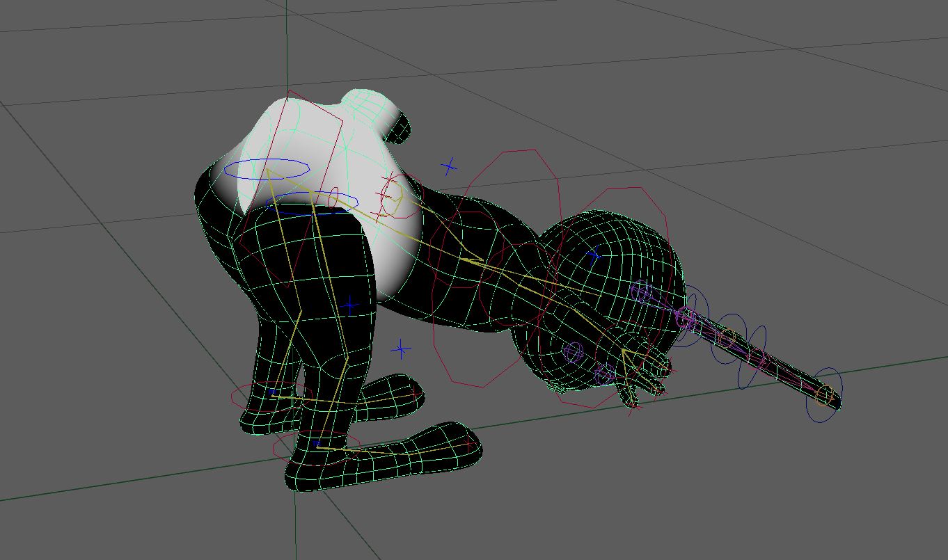The image size is (948, 560).
Task: Pick the blue cross locator above the back
Action: click(x=450, y=167)
